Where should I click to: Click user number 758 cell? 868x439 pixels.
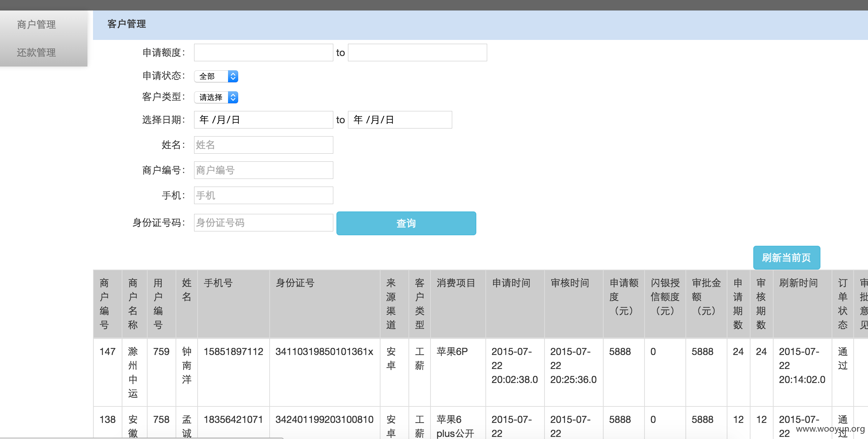point(161,423)
